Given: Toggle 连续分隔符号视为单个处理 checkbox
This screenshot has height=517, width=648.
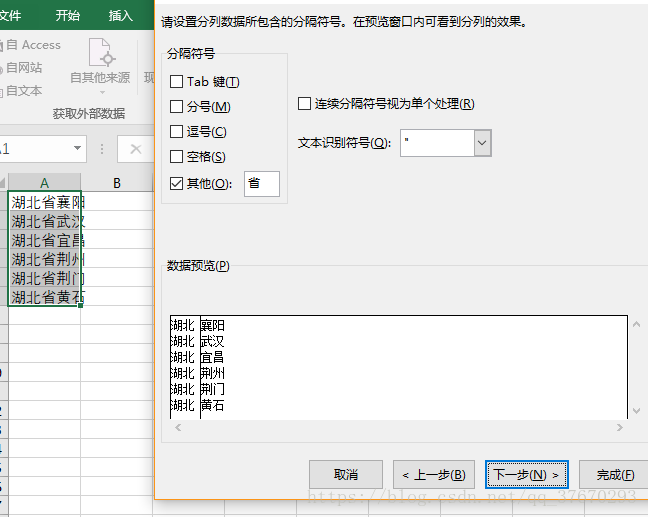Looking at the screenshot, I should pos(305,103).
